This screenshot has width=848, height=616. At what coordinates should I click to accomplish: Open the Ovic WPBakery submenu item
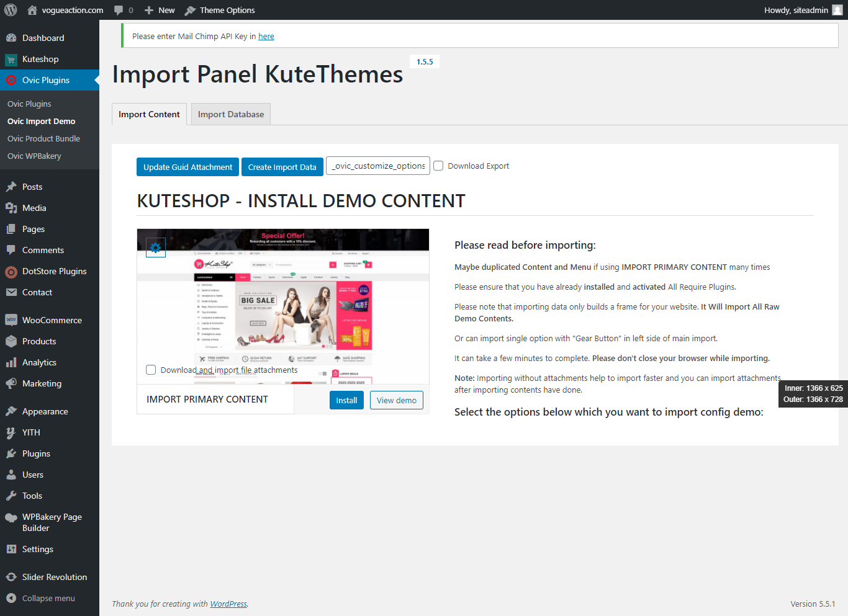(34, 156)
